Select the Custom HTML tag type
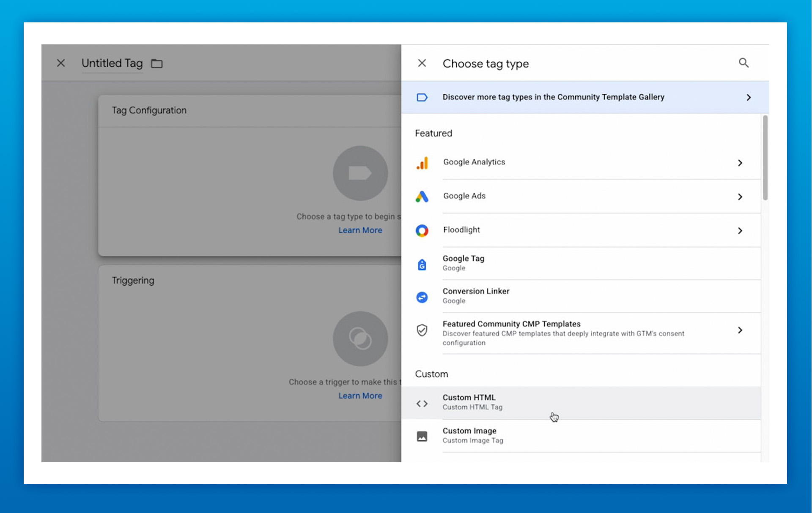 pos(581,403)
